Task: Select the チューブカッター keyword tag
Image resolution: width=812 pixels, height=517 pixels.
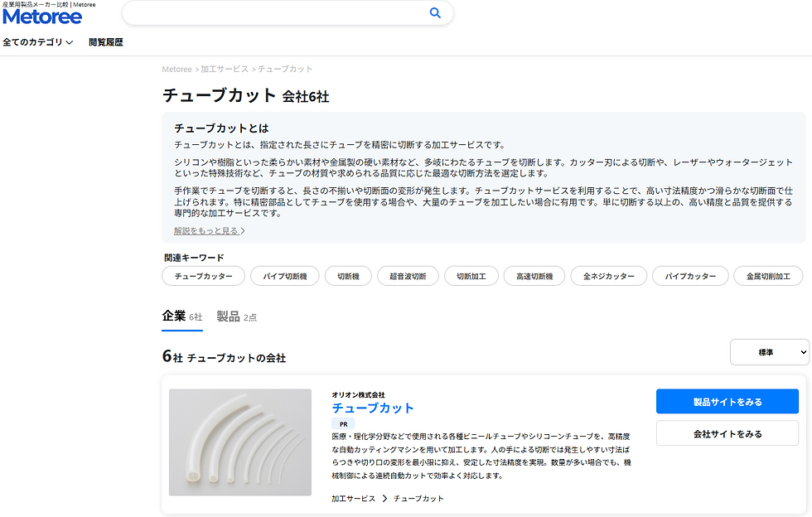Action: [204, 276]
